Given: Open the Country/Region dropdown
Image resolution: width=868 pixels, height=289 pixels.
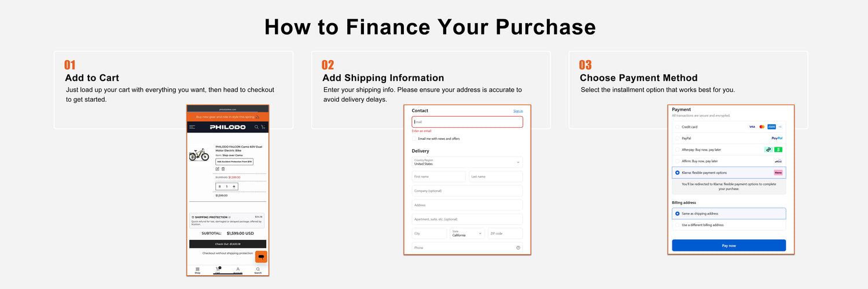Looking at the screenshot, I should pyautogui.click(x=467, y=162).
